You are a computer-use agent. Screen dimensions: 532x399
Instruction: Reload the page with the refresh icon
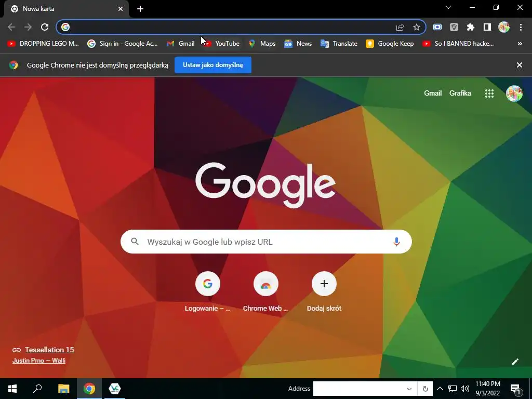coord(45,27)
